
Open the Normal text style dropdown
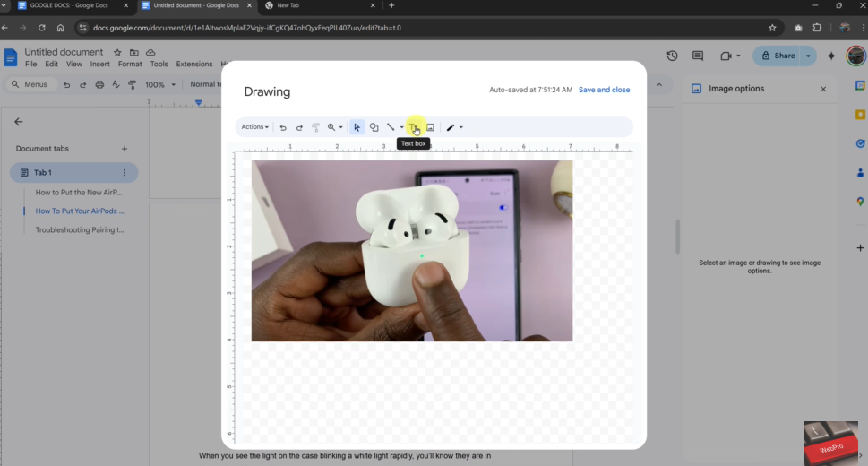click(205, 84)
